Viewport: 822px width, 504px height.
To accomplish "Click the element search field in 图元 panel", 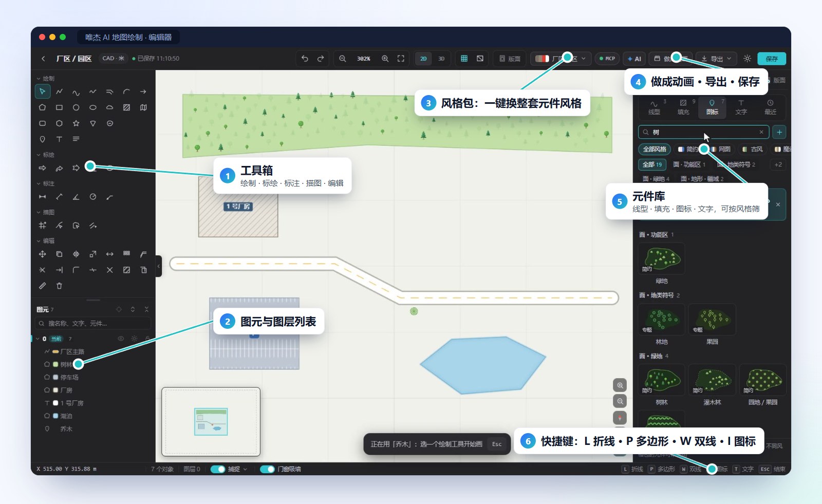I will (x=93, y=324).
